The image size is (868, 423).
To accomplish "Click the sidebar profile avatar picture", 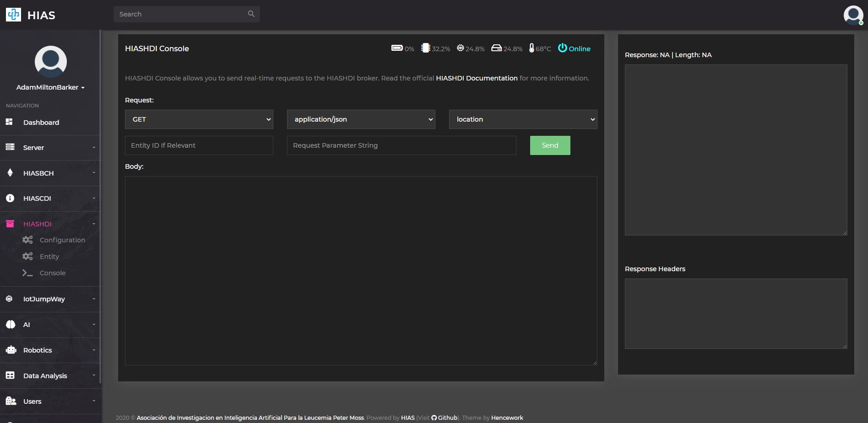I will pyautogui.click(x=51, y=62).
